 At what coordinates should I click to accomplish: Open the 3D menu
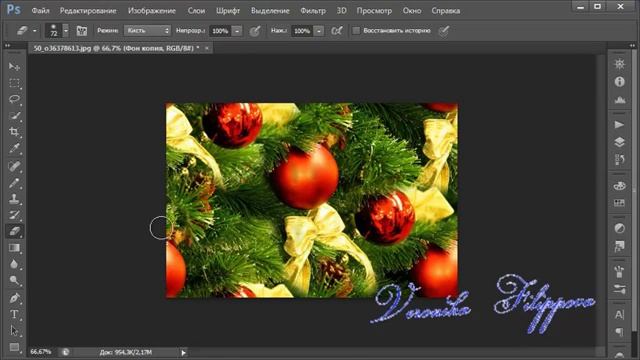point(342,11)
